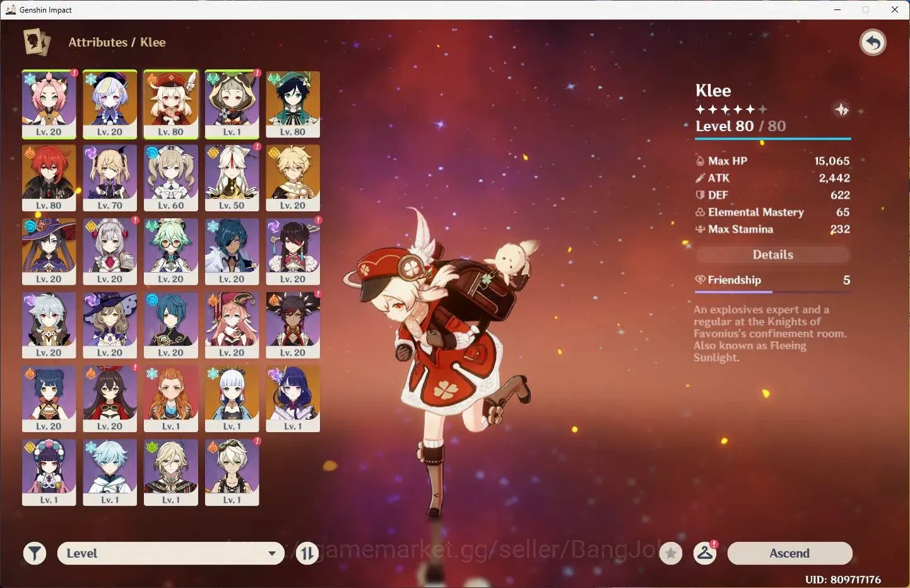Open the Level sort dropdown
The image size is (910, 588).
(x=170, y=553)
